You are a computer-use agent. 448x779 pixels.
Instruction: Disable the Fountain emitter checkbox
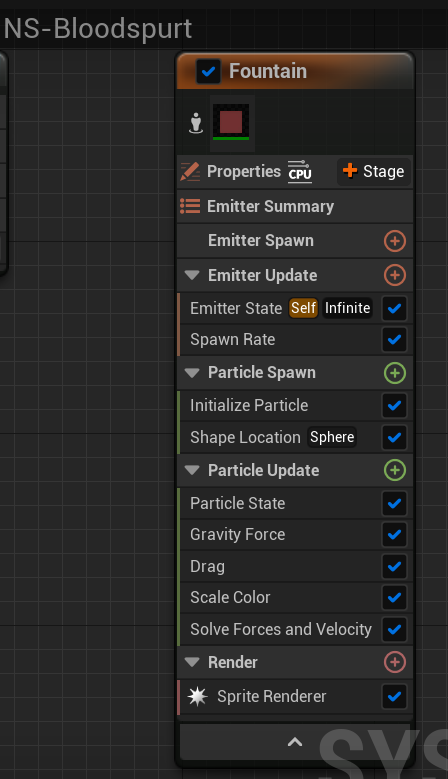point(209,72)
